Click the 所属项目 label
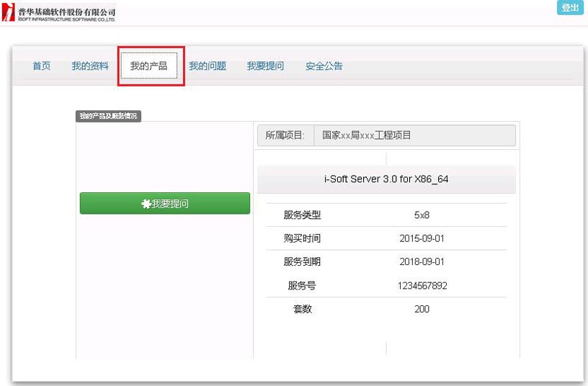 [x=285, y=135]
